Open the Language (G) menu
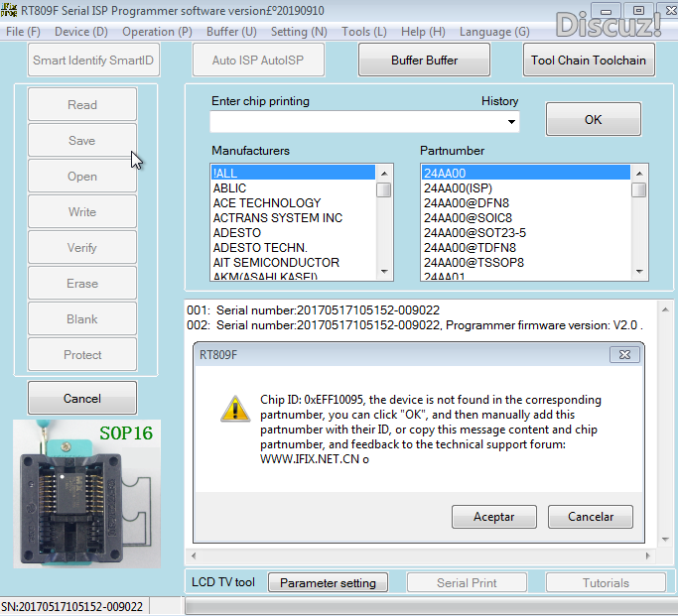Image resolution: width=678 pixels, height=616 pixels. [x=494, y=32]
